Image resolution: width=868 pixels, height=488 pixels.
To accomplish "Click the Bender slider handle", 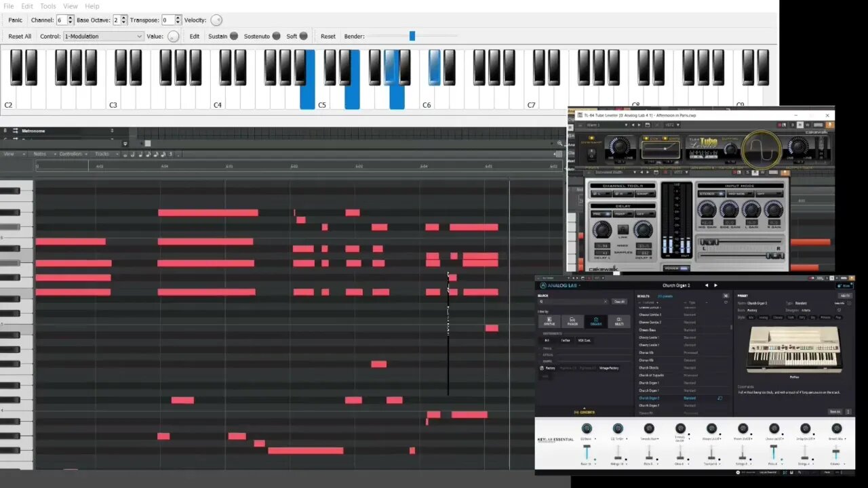I will point(412,36).
